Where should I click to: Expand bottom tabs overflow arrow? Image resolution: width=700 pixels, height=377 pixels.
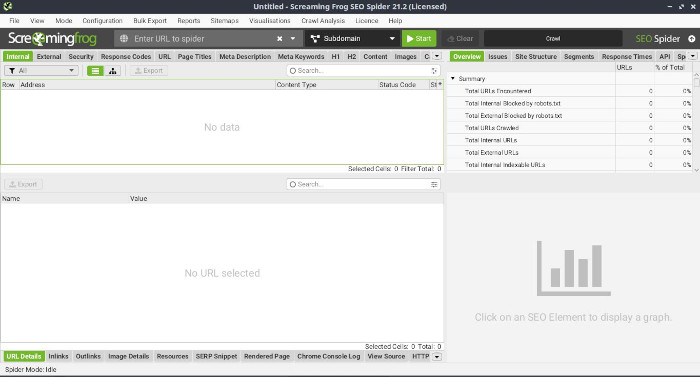point(437,356)
